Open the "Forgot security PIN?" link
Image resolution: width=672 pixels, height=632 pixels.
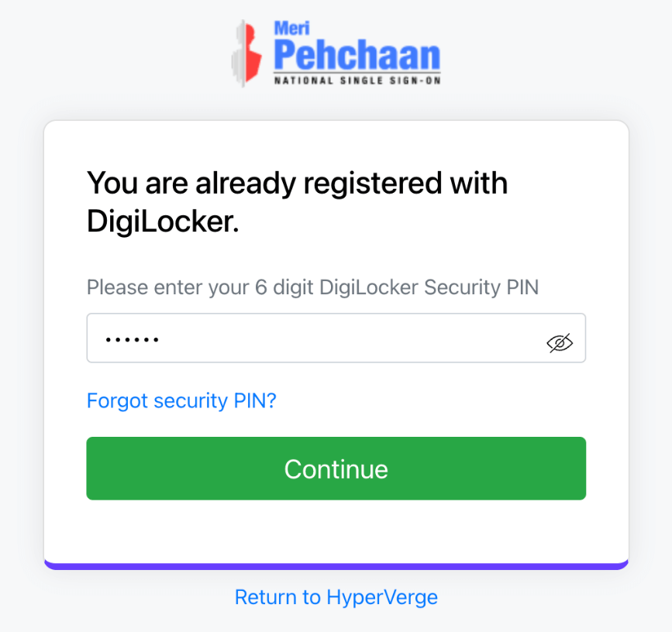click(x=181, y=400)
